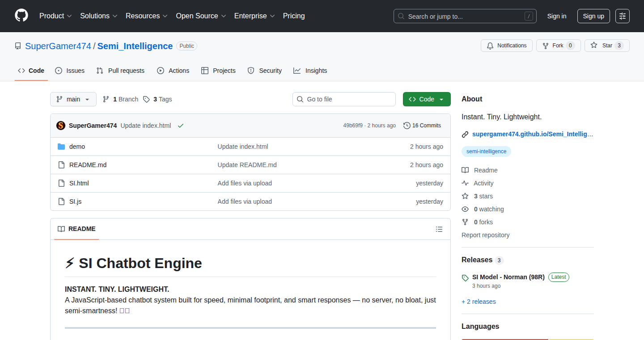Viewport: 644px width, 340px height.
Task: Open supergamer474.github.io website link
Action: 533,134
